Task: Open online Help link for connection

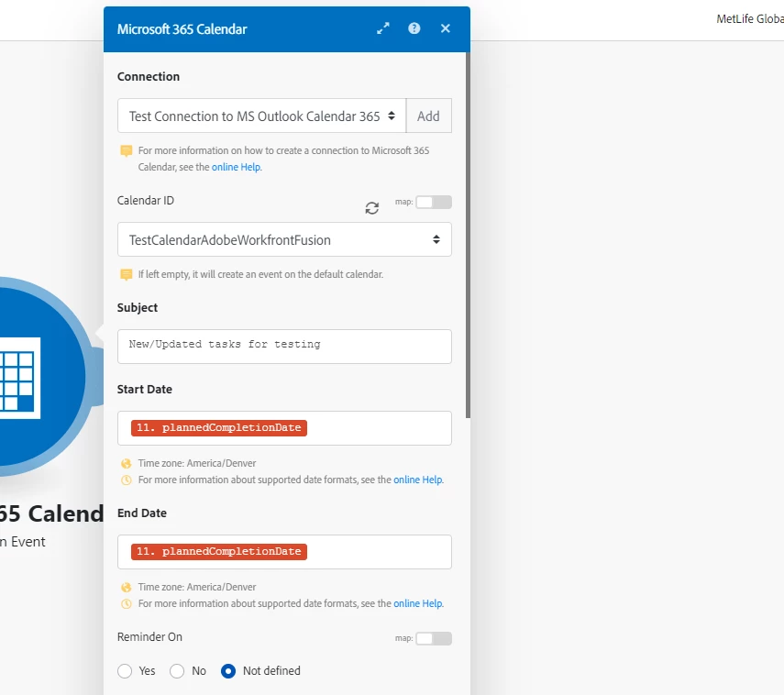Action: click(236, 167)
